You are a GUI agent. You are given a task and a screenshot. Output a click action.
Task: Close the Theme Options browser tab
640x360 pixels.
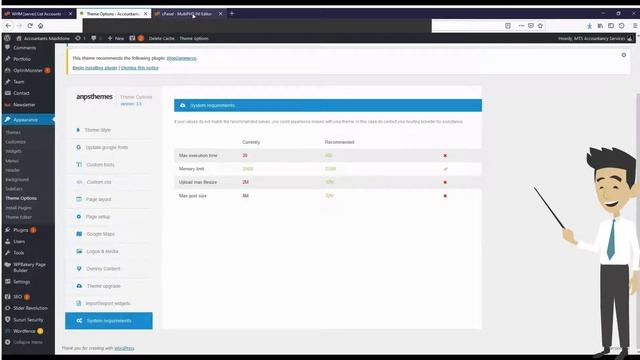[145, 13]
